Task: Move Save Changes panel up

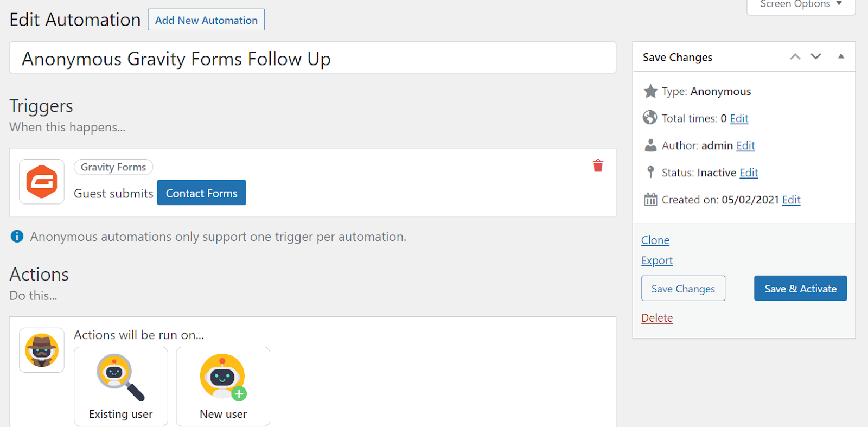Action: 795,57
